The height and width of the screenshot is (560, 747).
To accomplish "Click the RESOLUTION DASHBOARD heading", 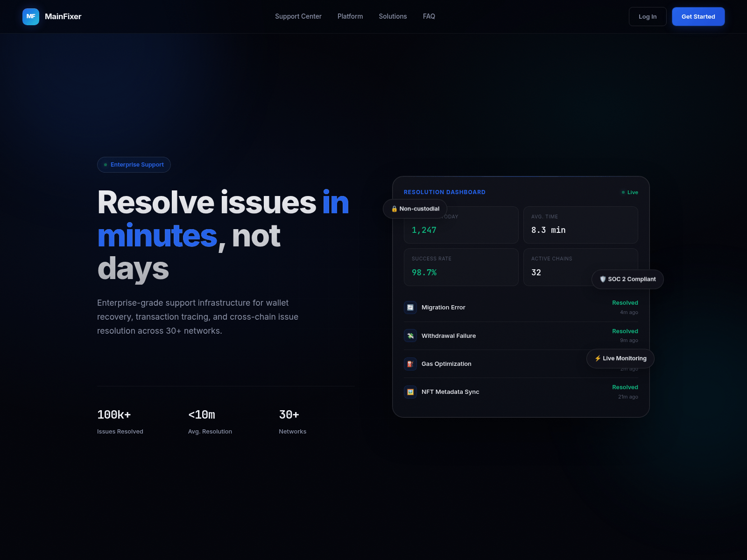I will pyautogui.click(x=444, y=192).
